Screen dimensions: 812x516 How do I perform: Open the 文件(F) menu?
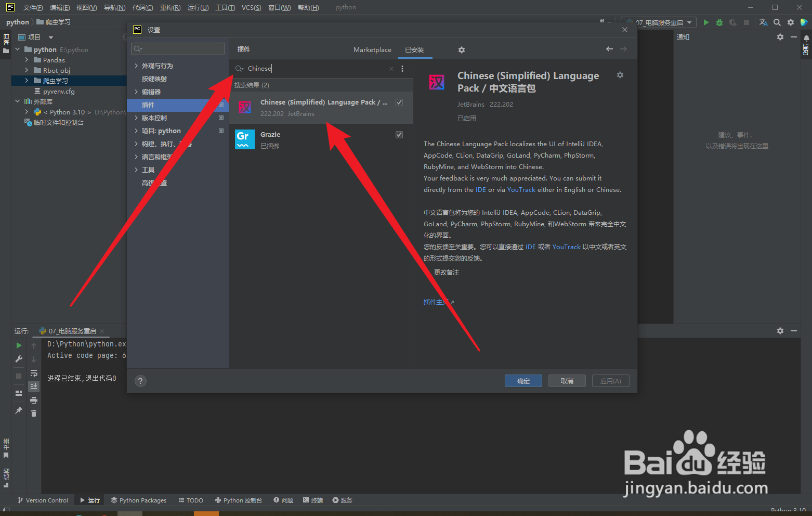[33, 7]
